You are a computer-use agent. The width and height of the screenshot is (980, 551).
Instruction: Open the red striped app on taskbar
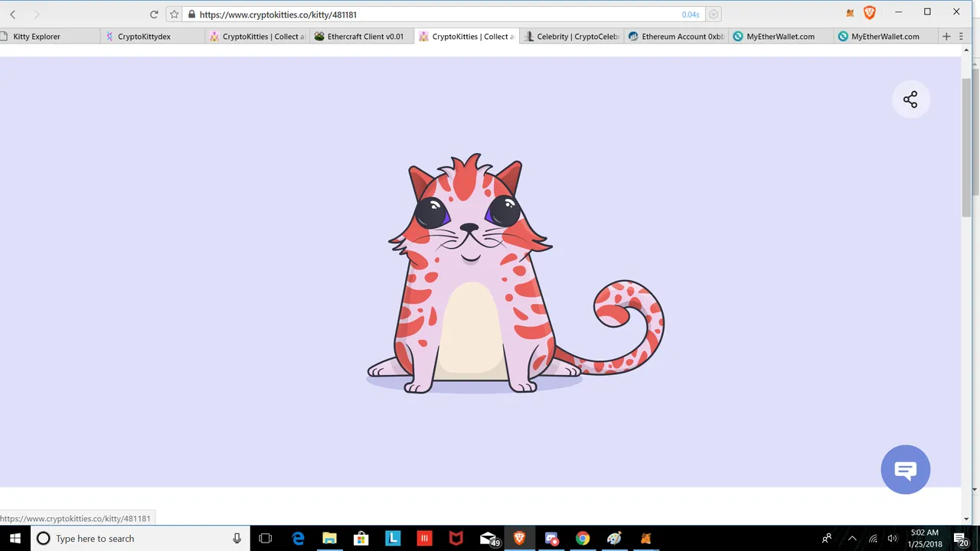coord(425,539)
